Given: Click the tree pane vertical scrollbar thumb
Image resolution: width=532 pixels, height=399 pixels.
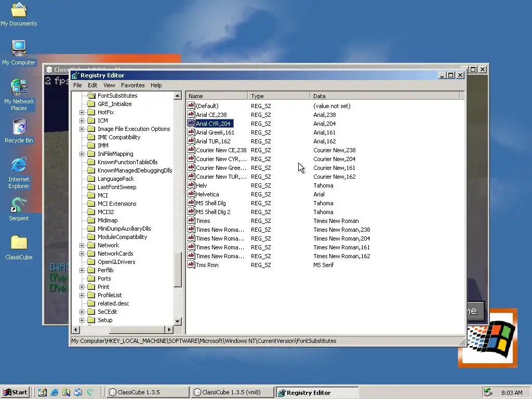Looking at the screenshot, I should (x=178, y=270).
